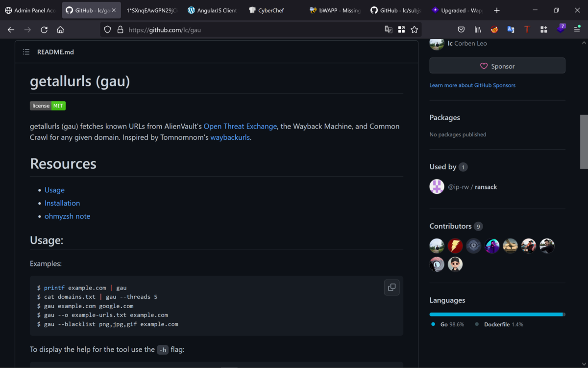588x368 pixels.
Task: Switch to the AngularJS Client tab
Action: click(212, 10)
